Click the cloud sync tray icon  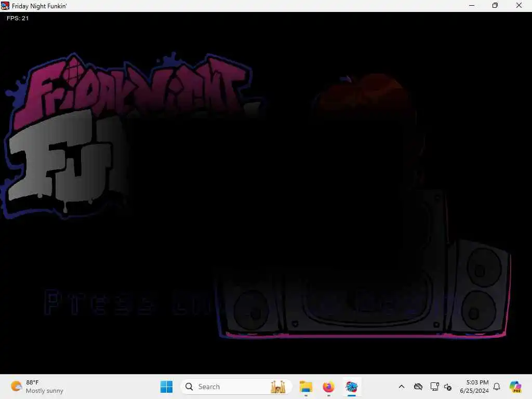(x=418, y=387)
